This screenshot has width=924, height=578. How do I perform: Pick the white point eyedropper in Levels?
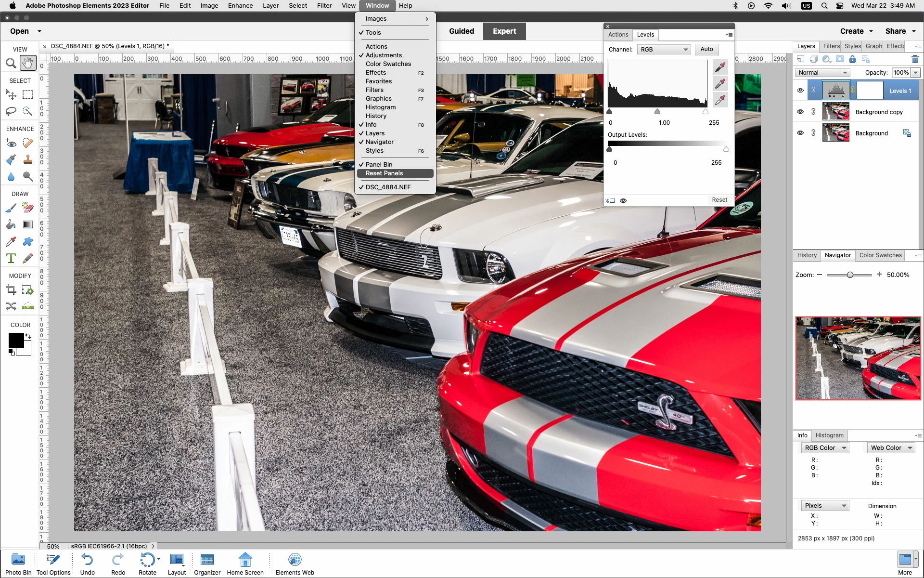(720, 100)
